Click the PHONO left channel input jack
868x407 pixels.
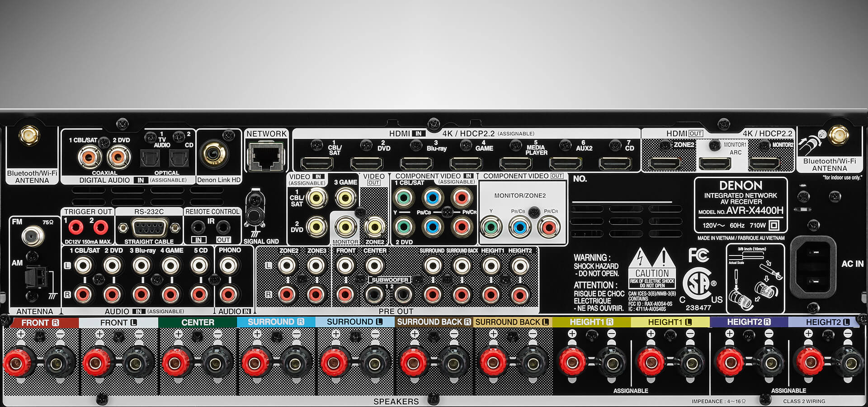point(228,265)
